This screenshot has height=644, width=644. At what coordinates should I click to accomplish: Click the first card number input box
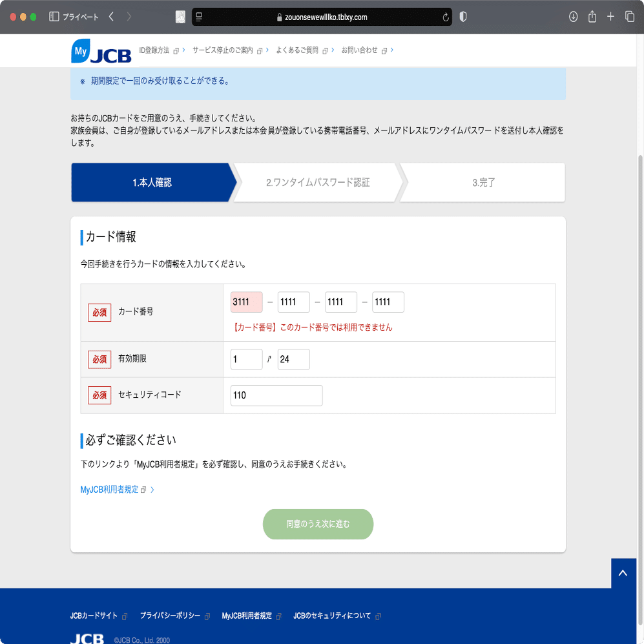tap(246, 302)
